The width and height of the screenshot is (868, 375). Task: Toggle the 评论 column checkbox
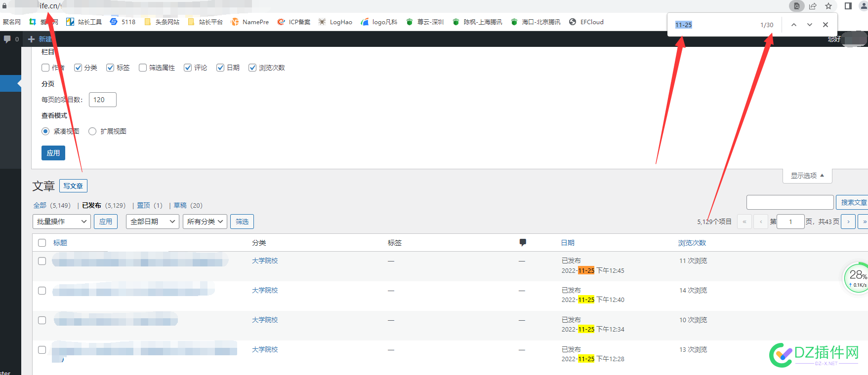pos(188,68)
